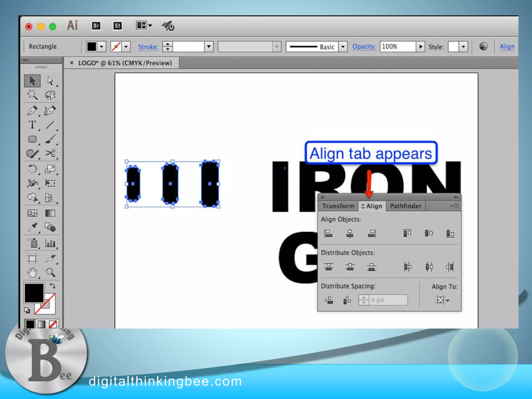This screenshot has width=532, height=399.
Task: Switch to the Pathfinder tab
Action: coord(405,206)
